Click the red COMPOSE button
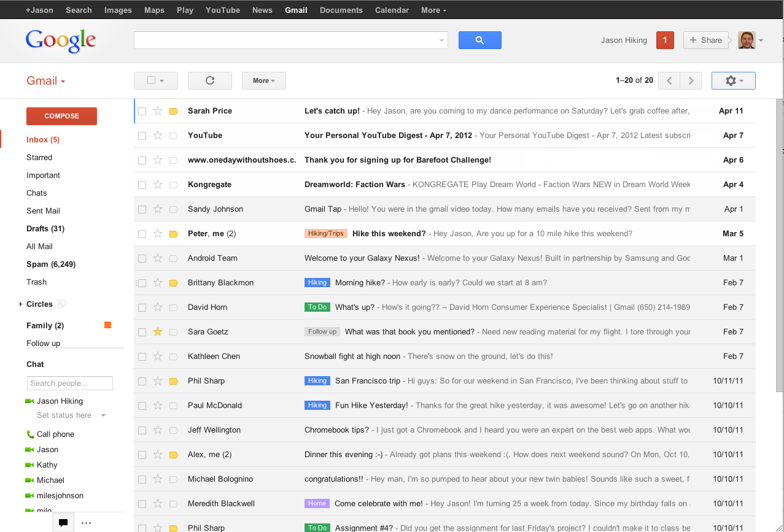The height and width of the screenshot is (532, 784). pyautogui.click(x=61, y=116)
